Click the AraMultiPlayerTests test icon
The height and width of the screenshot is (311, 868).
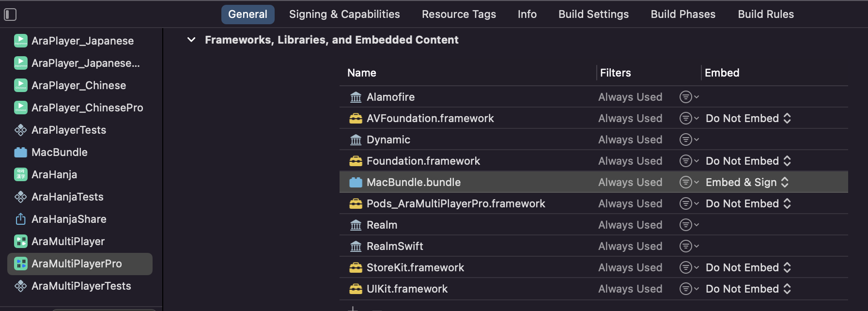pos(21,286)
